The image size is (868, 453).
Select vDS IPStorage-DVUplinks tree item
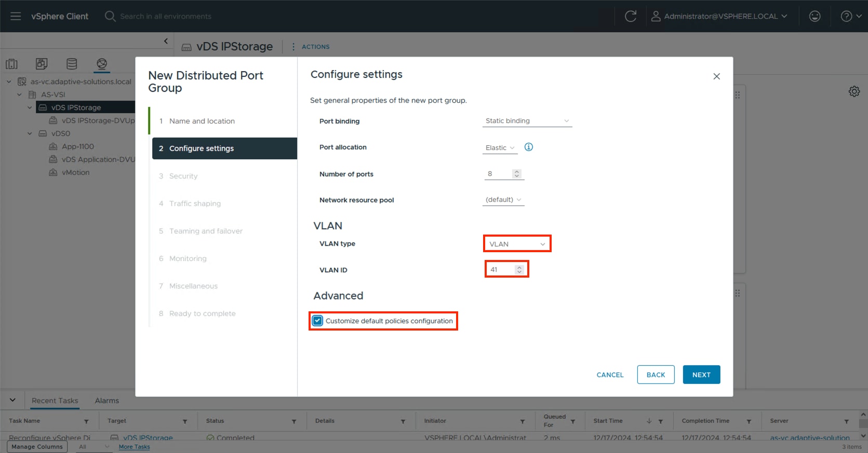(98, 120)
